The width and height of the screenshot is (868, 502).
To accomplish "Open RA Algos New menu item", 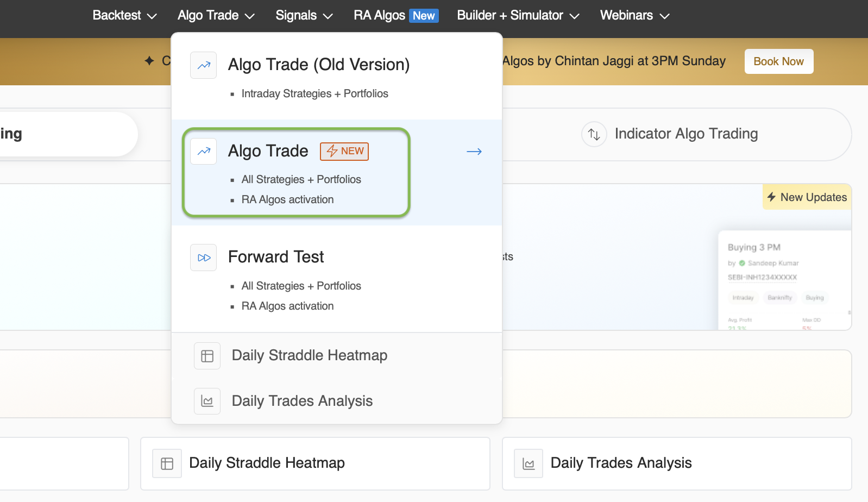I will (395, 15).
